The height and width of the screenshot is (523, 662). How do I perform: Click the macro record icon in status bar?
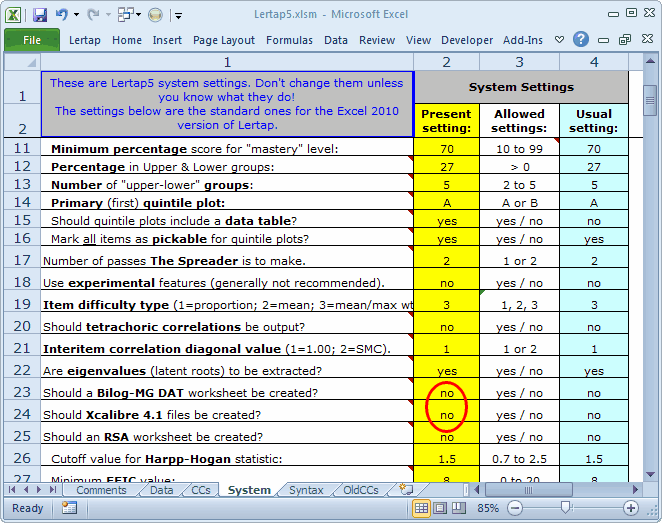[x=69, y=508]
